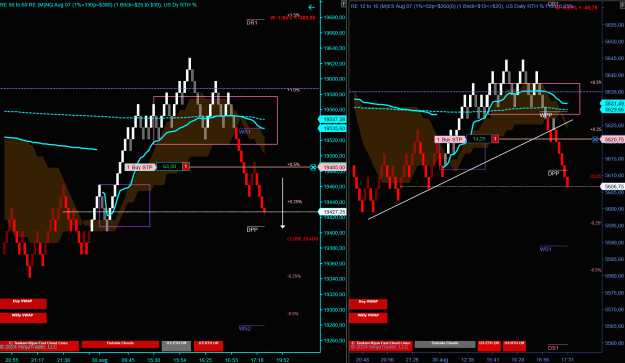Click the 14,25 order value in right chart
The height and width of the screenshot is (363, 625).
coord(479,139)
